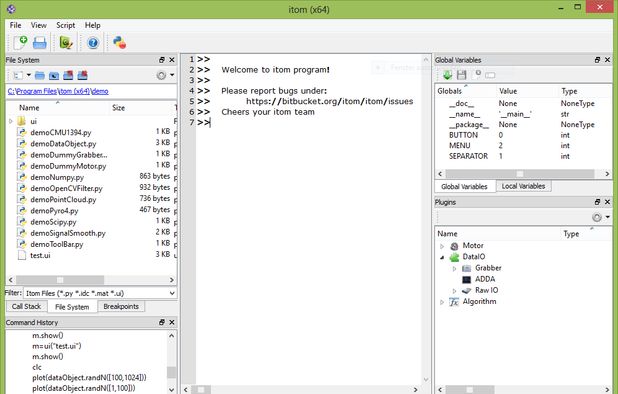Select 'clc' in Command History
The width and height of the screenshot is (618, 394).
pyautogui.click(x=37, y=367)
